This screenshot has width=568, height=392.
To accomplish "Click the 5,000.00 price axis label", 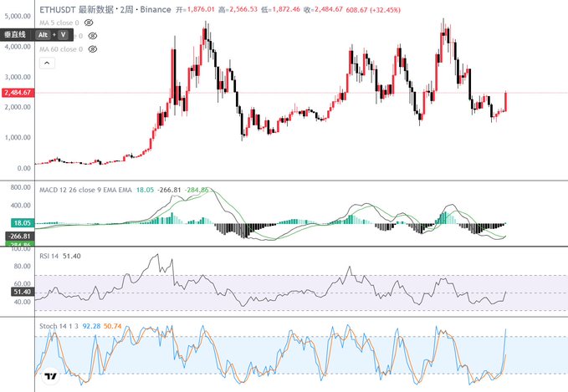I will coord(18,16).
